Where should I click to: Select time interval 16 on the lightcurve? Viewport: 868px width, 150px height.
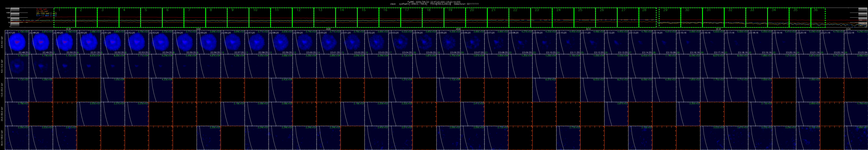(390, 18)
